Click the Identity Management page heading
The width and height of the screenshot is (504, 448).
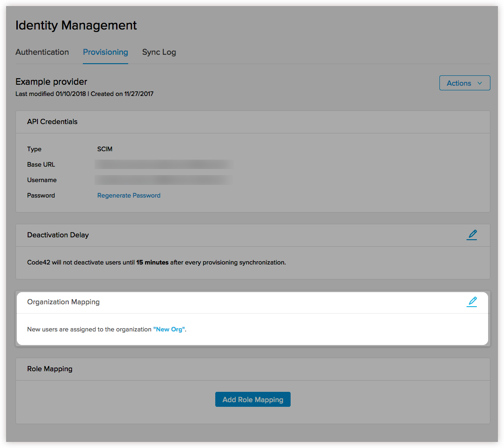(76, 25)
